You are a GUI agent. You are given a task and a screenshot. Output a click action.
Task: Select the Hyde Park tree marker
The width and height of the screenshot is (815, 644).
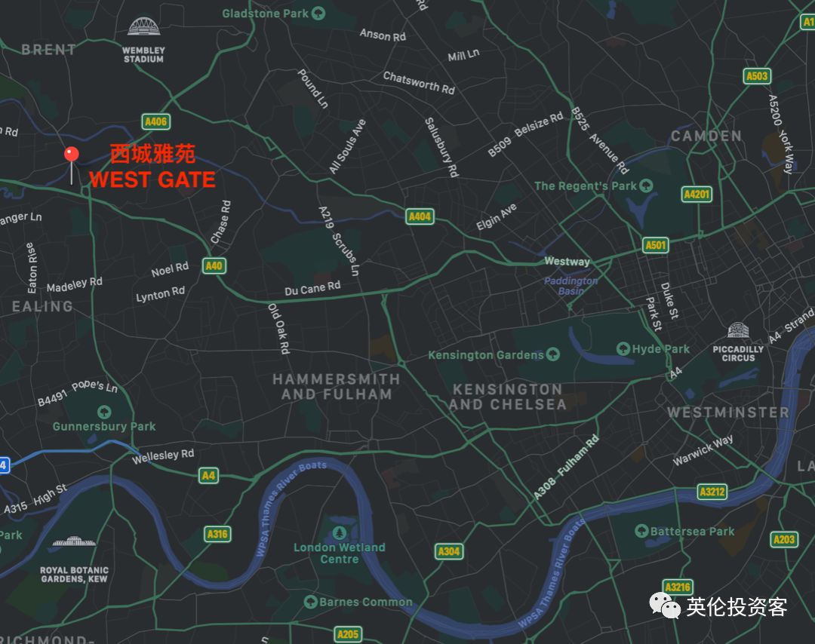[623, 348]
